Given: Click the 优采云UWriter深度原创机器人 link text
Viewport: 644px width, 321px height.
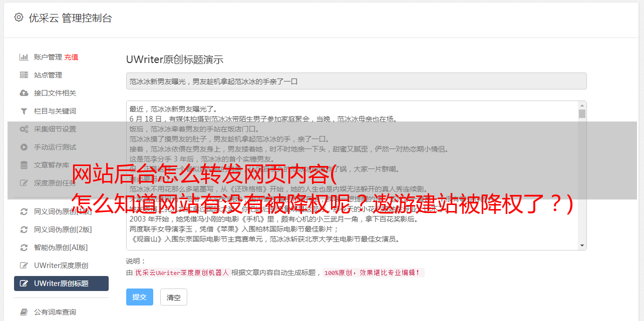Looking at the screenshot, I should click(182, 272).
